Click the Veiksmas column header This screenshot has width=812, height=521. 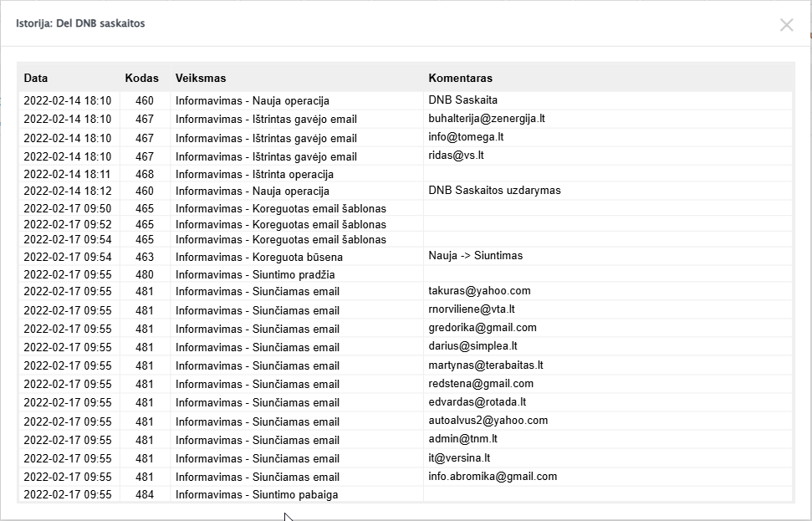point(201,79)
